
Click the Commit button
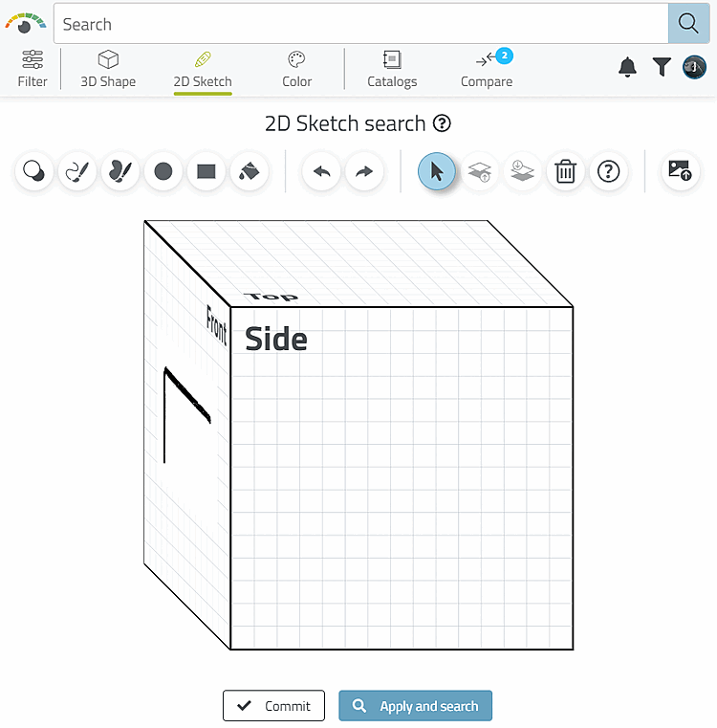(273, 706)
